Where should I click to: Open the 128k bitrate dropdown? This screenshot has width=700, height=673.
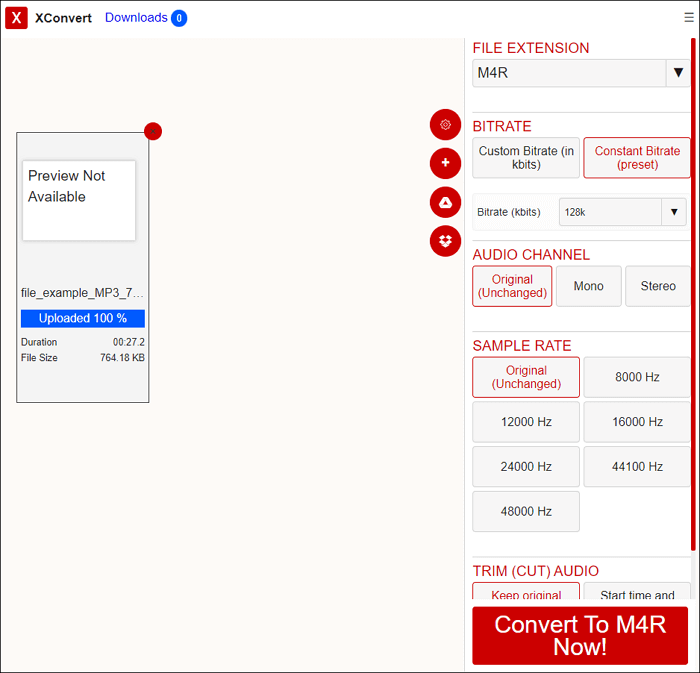coord(623,212)
